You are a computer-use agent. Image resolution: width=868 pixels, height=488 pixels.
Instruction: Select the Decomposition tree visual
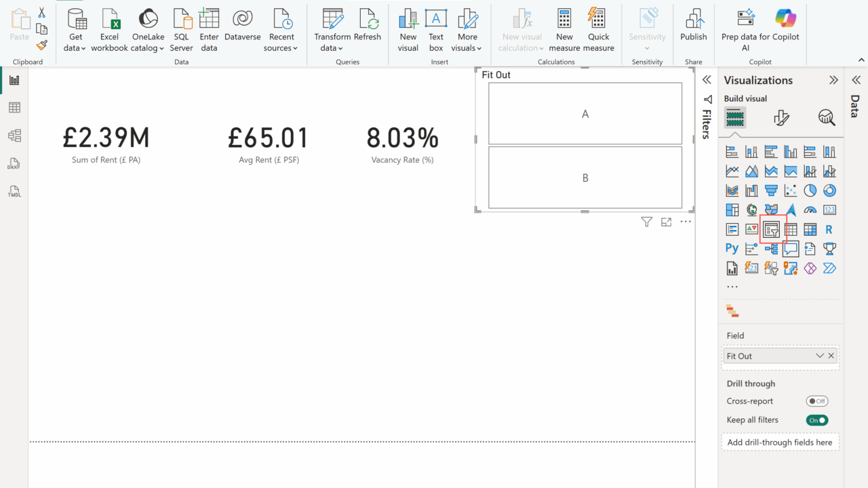(x=771, y=249)
